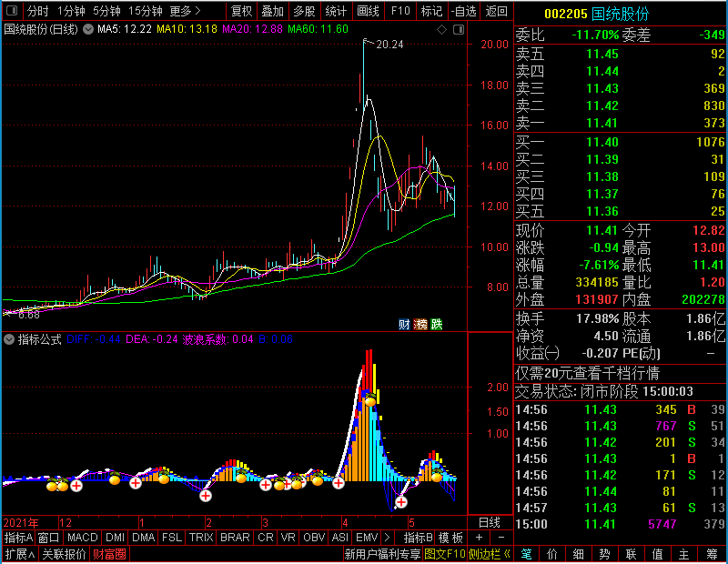Open 复权 price adjustment option
Screen dimensions: 728x564
241,11
